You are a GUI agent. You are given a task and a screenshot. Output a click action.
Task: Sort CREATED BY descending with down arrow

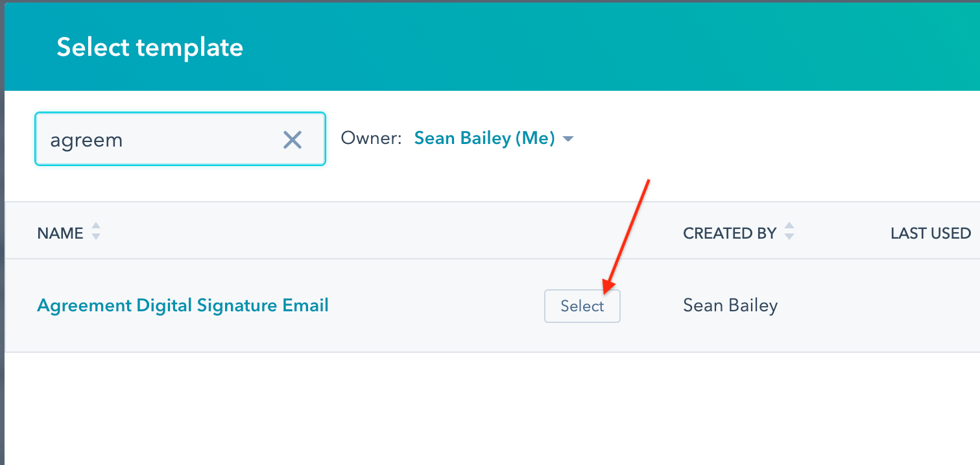pyautogui.click(x=789, y=237)
